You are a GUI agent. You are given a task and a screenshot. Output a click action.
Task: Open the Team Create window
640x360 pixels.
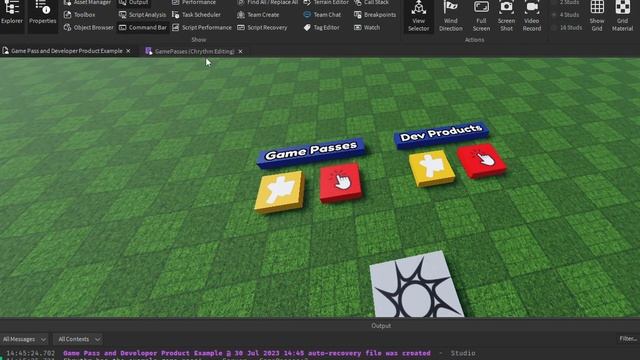coord(258,15)
